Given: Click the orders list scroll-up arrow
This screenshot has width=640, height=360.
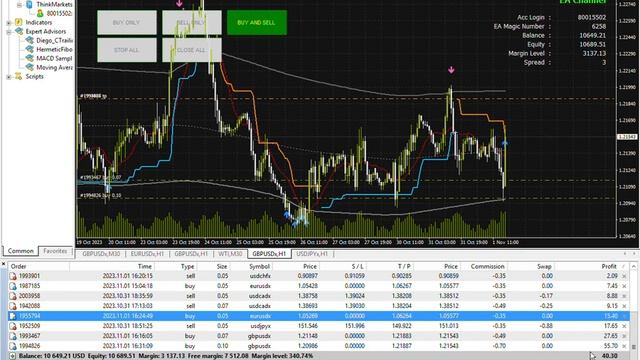Looking at the screenshot, I should [634, 267].
